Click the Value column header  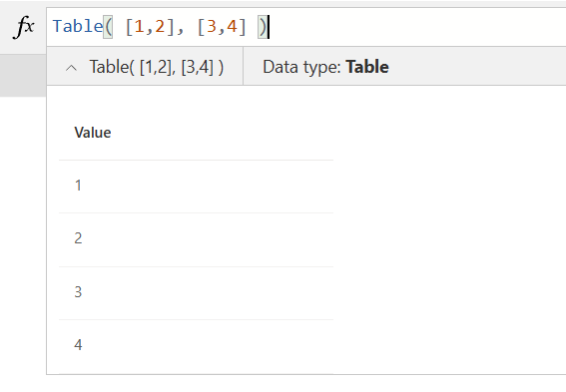click(x=93, y=133)
